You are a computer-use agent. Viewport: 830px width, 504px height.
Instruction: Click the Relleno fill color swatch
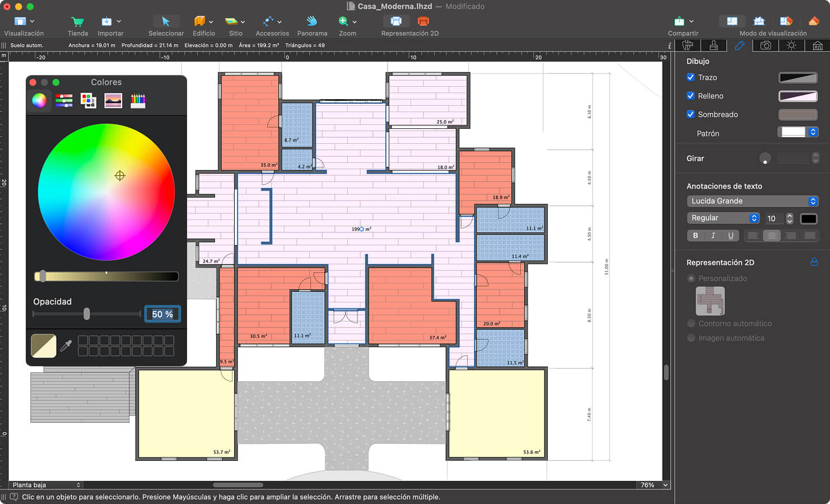click(x=798, y=96)
